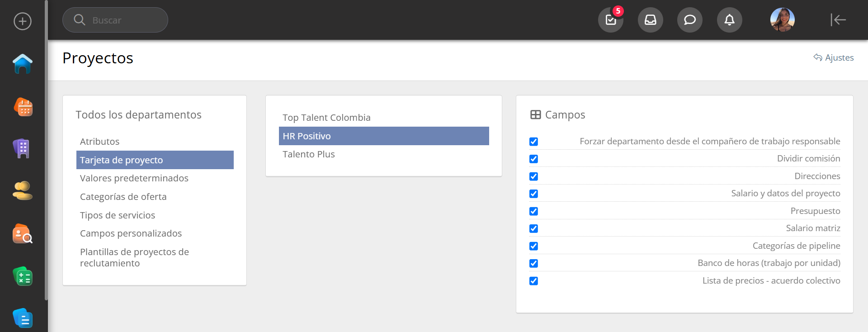The height and width of the screenshot is (332, 868).
Task: Open the purple building icon
Action: coord(22,148)
